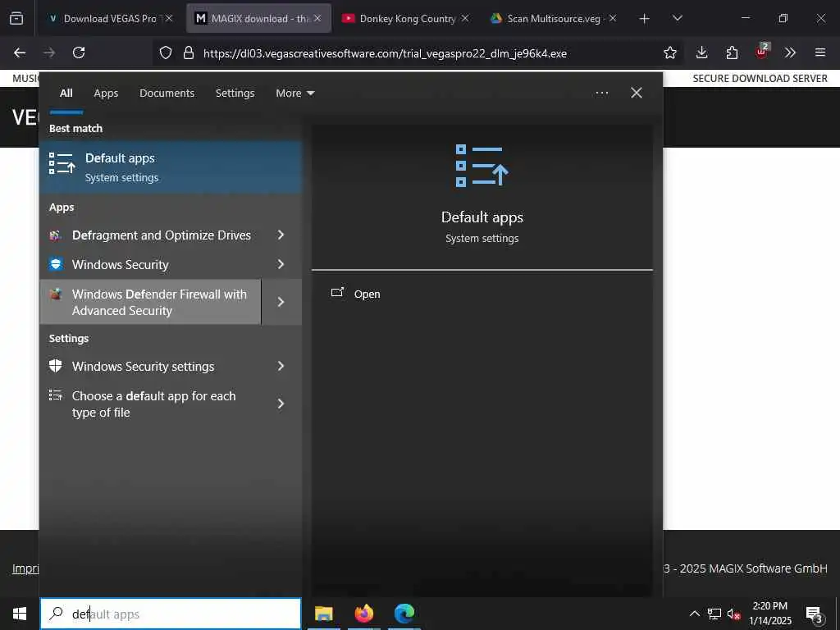Click tracking protection shield icon
The width and height of the screenshot is (840, 630).
[x=166, y=52]
